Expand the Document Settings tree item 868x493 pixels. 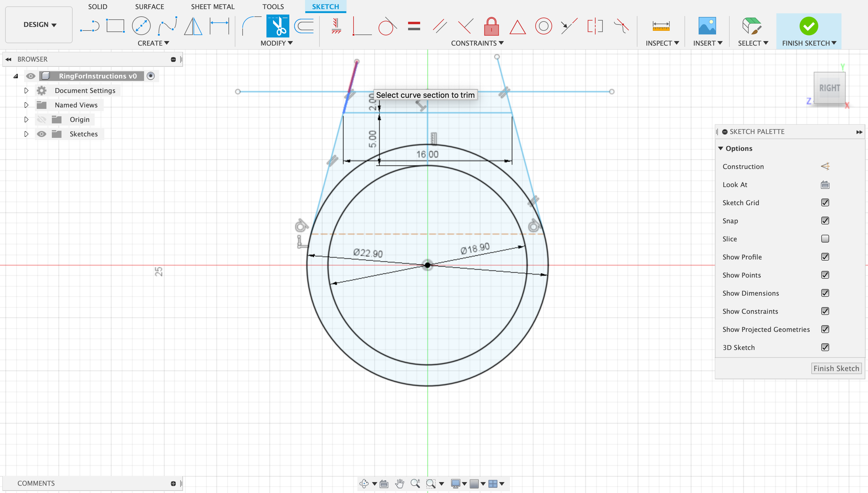coord(26,90)
